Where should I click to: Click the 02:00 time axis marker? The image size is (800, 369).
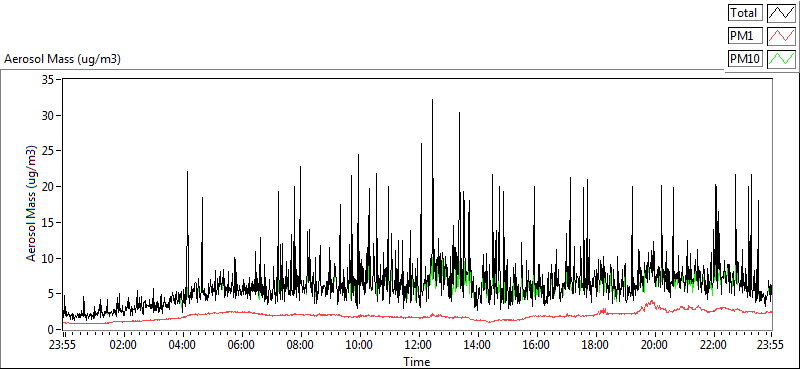click(122, 344)
